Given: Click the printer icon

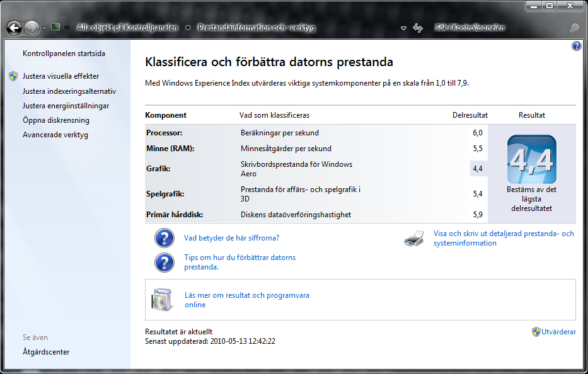Looking at the screenshot, I should point(414,239).
